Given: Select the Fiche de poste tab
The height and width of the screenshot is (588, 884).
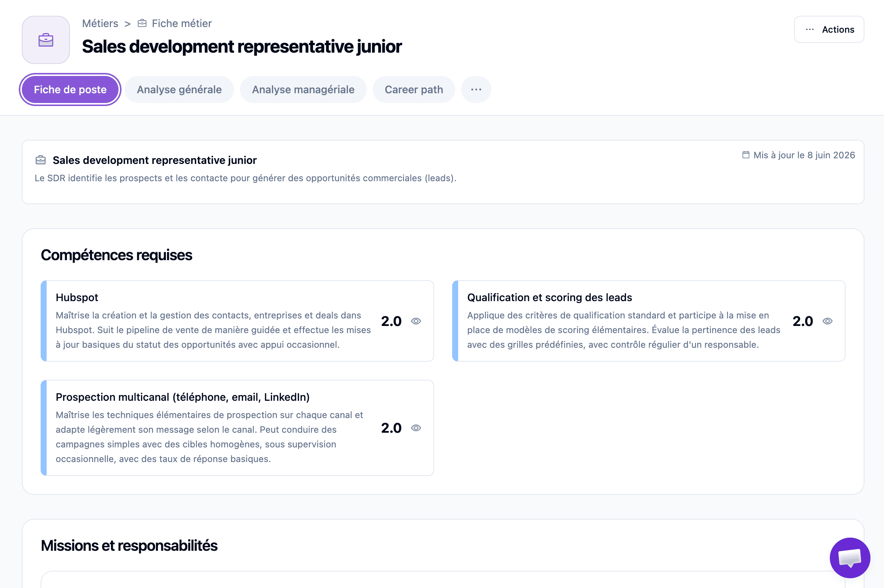Looking at the screenshot, I should [x=70, y=89].
